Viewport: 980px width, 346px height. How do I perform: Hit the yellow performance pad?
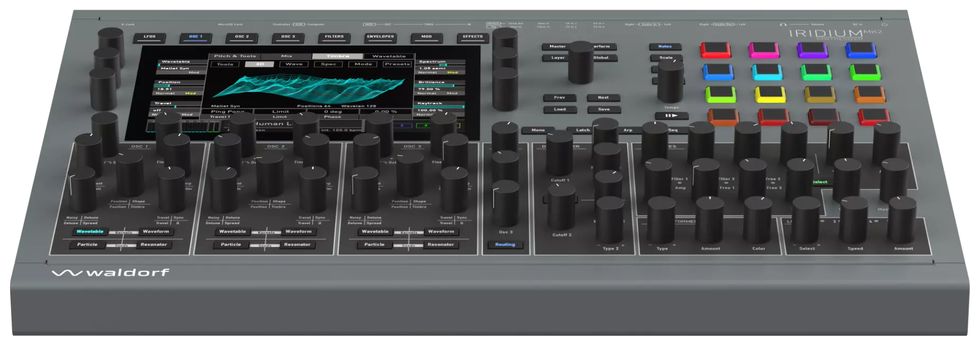coord(771,94)
